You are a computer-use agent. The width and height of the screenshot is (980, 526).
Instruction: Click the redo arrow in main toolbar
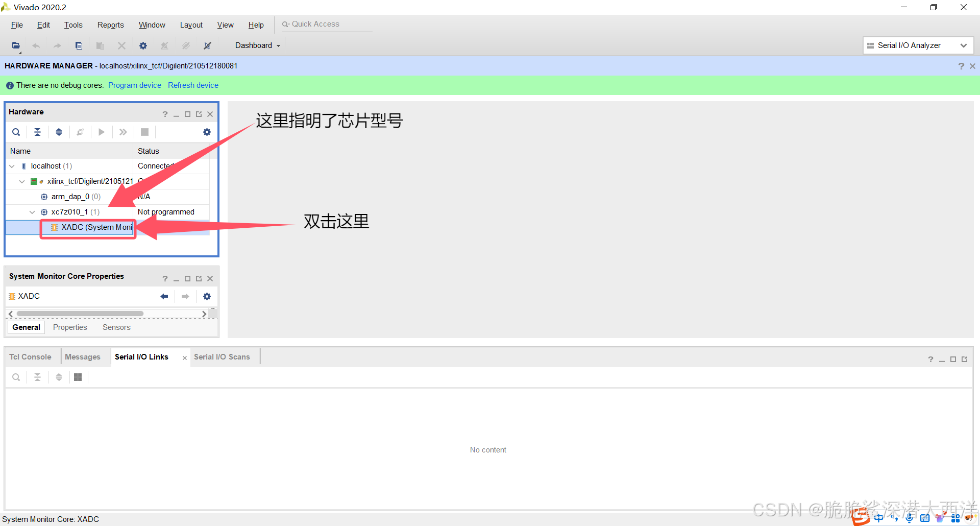coord(57,45)
